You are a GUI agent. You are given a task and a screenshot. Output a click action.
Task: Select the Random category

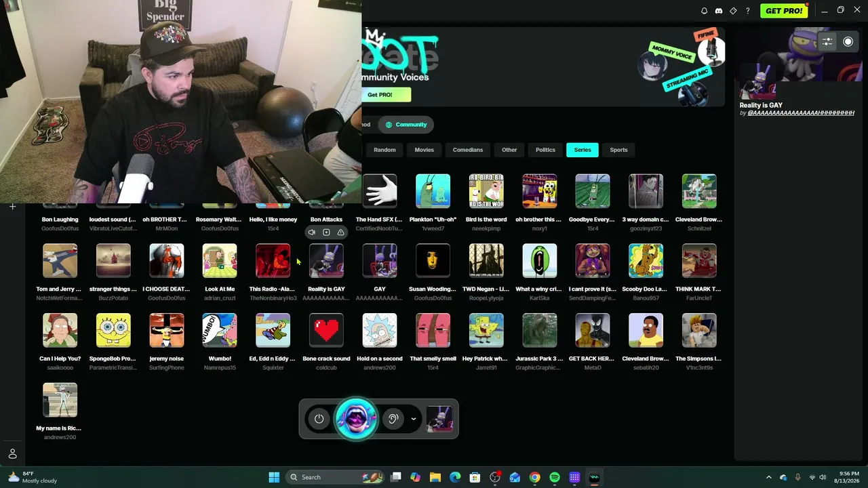tap(384, 150)
